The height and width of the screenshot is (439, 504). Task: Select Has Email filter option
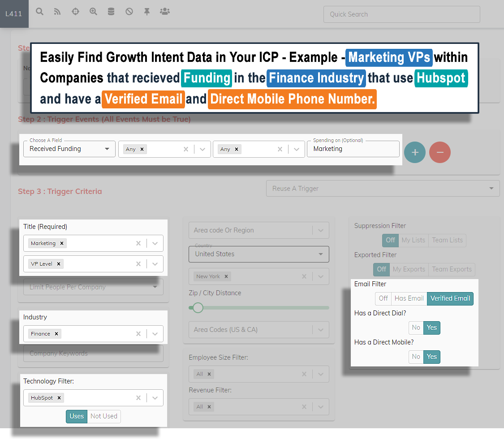pos(409,298)
